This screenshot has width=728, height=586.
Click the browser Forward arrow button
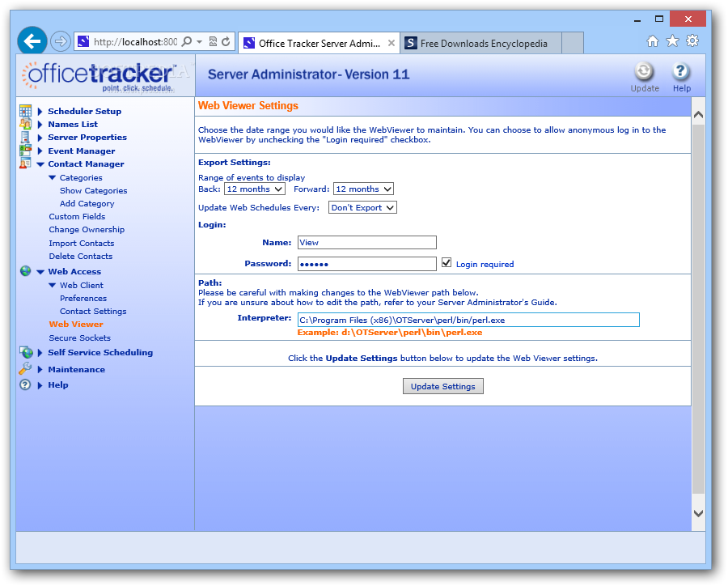click(61, 41)
